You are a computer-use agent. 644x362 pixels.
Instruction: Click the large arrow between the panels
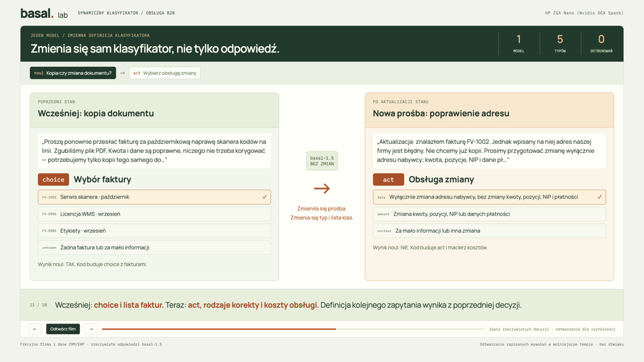(x=322, y=189)
